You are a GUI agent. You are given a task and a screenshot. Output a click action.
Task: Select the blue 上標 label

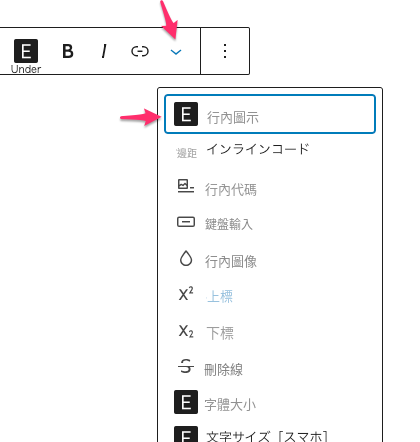220,296
